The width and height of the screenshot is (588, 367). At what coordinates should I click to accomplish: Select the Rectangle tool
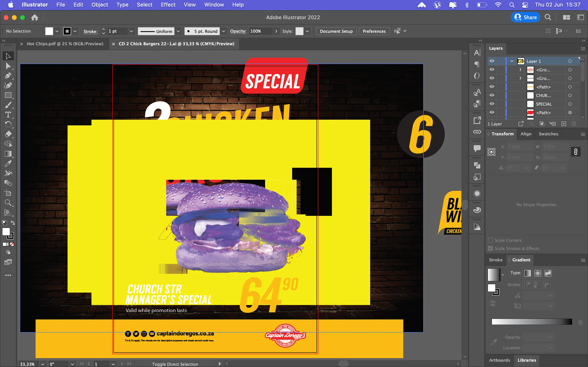(x=8, y=95)
